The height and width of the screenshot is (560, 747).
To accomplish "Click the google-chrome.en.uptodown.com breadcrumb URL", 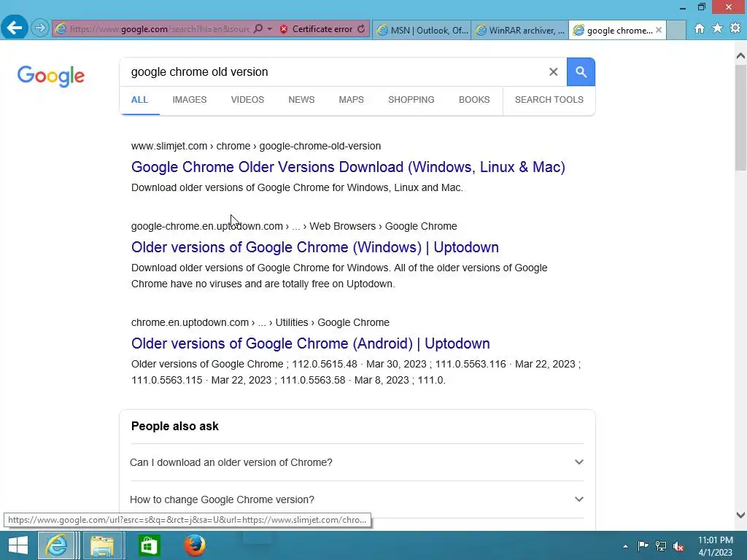I will click(294, 226).
